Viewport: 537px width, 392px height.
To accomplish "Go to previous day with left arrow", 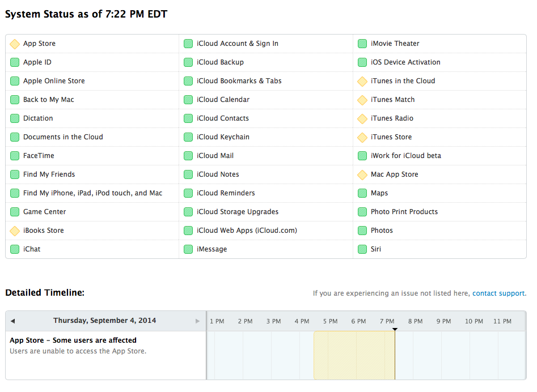I will point(12,321).
